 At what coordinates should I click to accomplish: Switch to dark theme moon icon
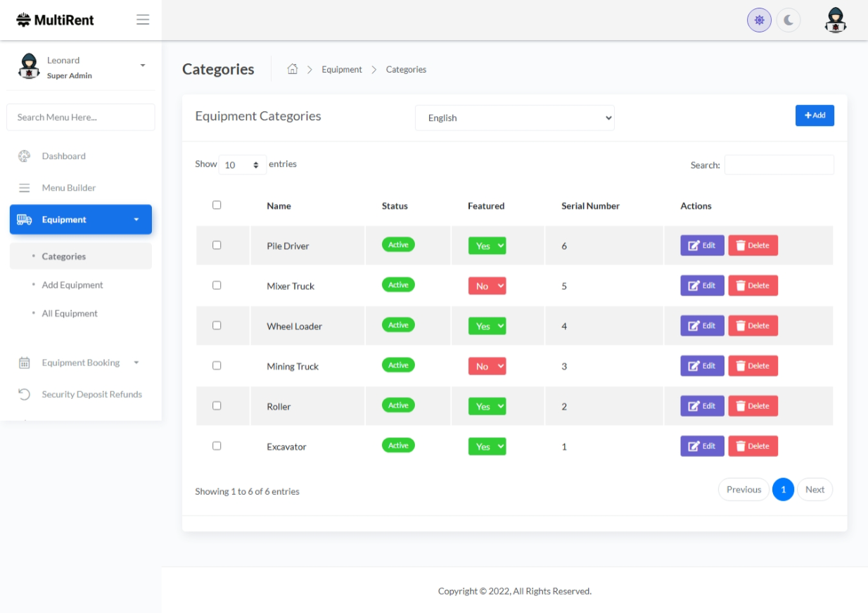[789, 20]
